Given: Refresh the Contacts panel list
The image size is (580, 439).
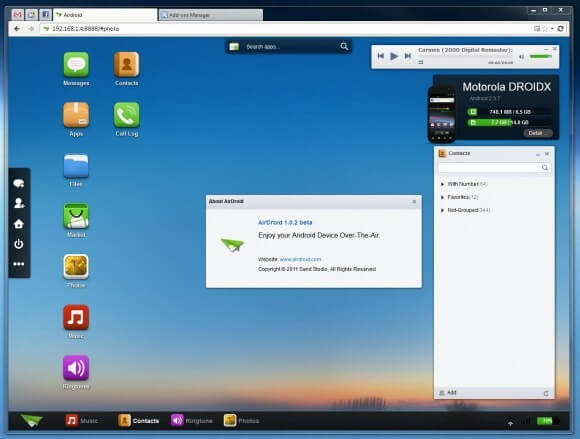Looking at the screenshot, I should 546,393.
